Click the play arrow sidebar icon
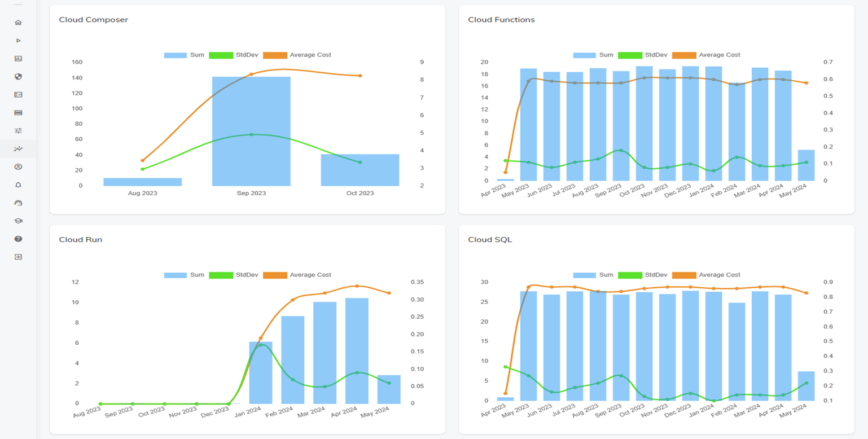The width and height of the screenshot is (868, 439). coord(18,41)
